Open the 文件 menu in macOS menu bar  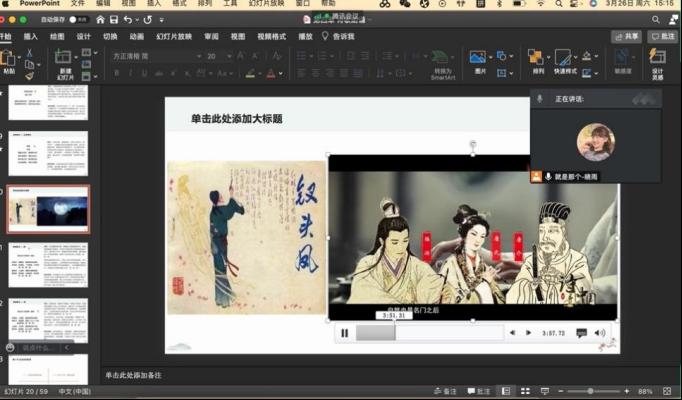(x=77, y=3)
